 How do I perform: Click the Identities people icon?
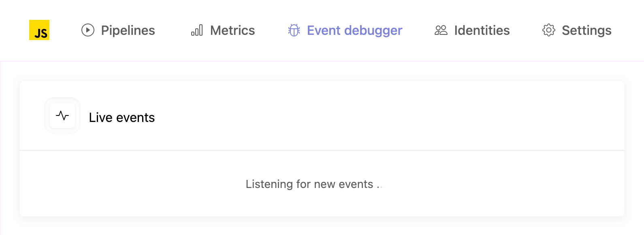pos(441,30)
